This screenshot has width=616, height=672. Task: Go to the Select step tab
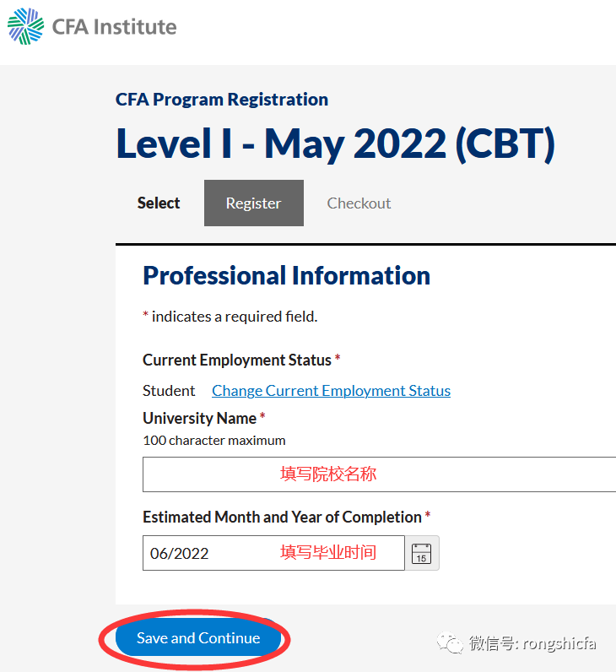159,203
